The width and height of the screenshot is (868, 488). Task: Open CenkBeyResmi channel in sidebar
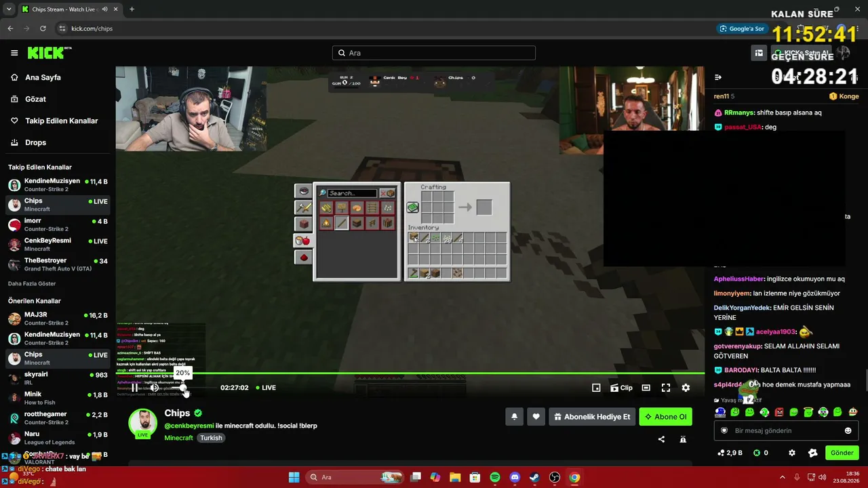tap(58, 245)
